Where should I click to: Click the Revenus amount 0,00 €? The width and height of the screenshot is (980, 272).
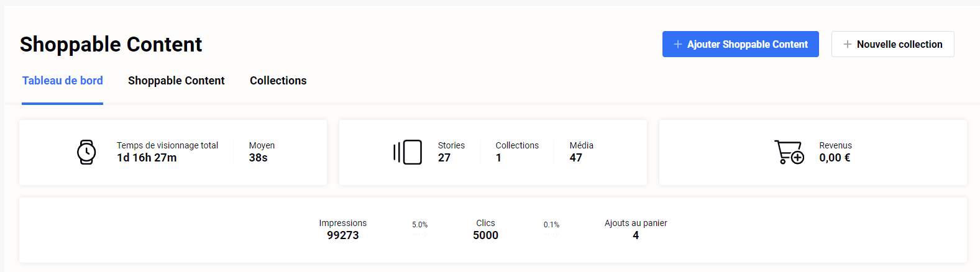[x=835, y=158]
